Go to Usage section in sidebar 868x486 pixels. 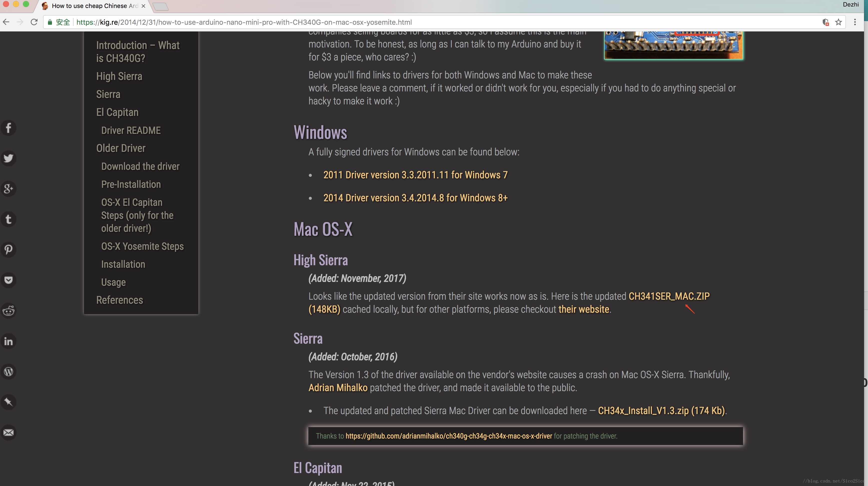click(x=113, y=282)
